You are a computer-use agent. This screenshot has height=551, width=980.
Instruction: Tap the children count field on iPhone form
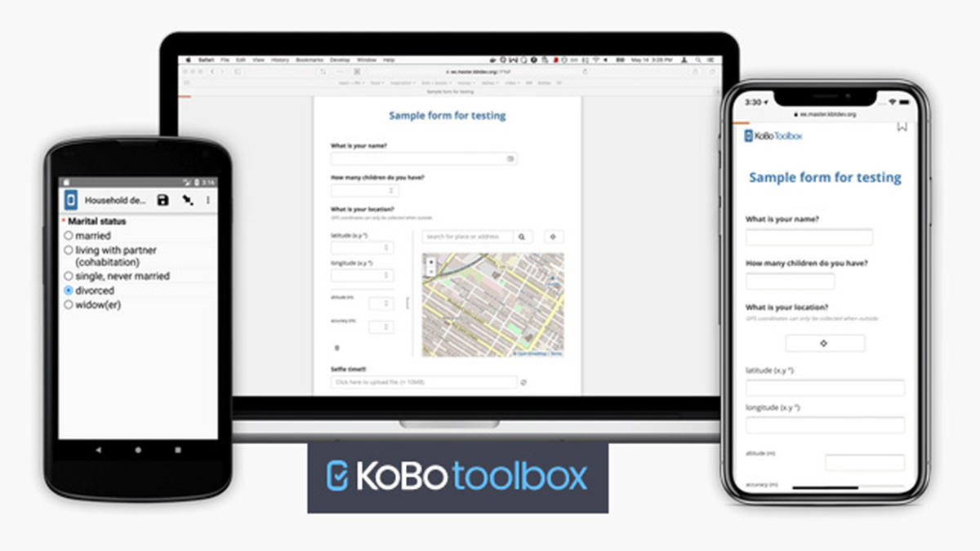(791, 282)
